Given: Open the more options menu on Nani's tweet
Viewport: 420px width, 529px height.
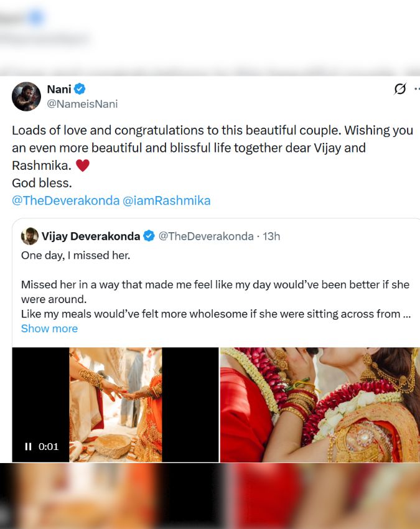Looking at the screenshot, I should tap(418, 88).
